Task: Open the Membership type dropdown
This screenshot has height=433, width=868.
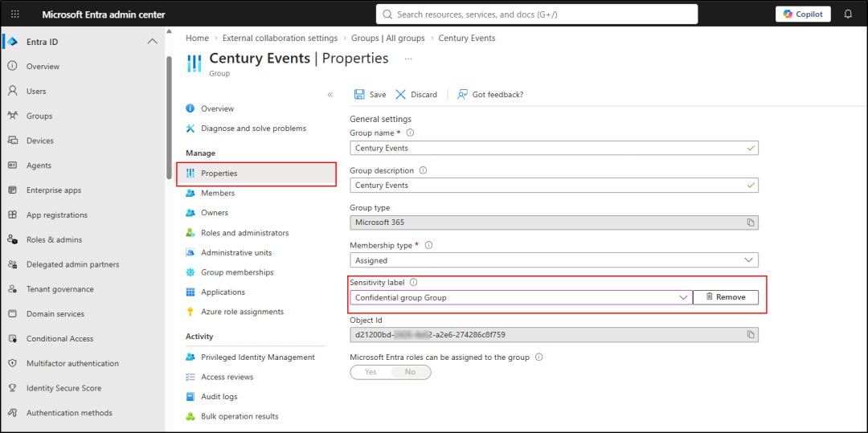Action: [x=554, y=260]
